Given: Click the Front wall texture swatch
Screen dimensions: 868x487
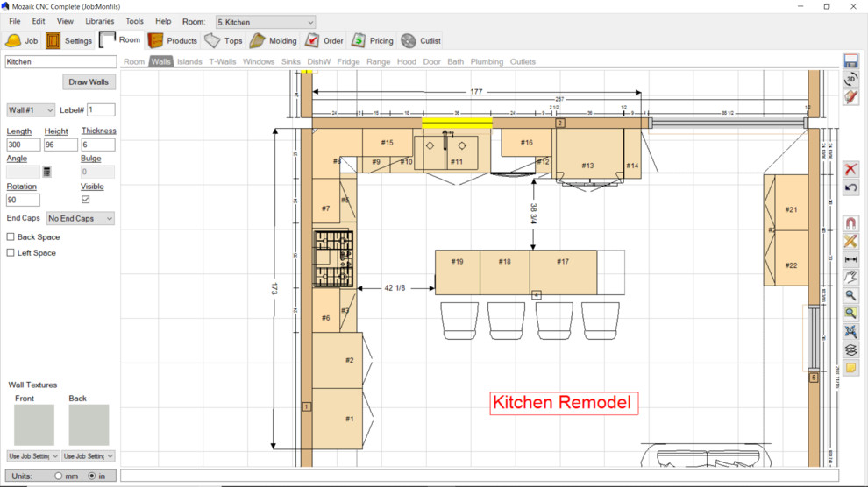Looking at the screenshot, I should pyautogui.click(x=34, y=425).
